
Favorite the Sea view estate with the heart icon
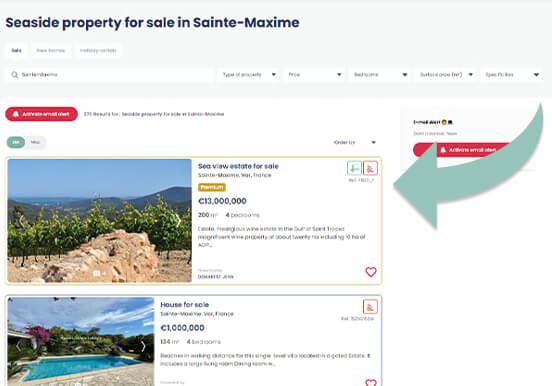click(x=371, y=272)
